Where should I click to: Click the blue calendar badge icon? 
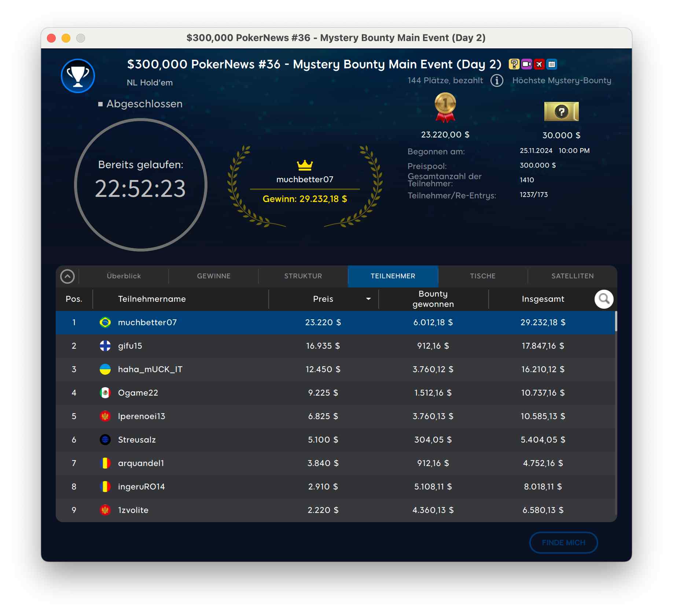click(552, 64)
